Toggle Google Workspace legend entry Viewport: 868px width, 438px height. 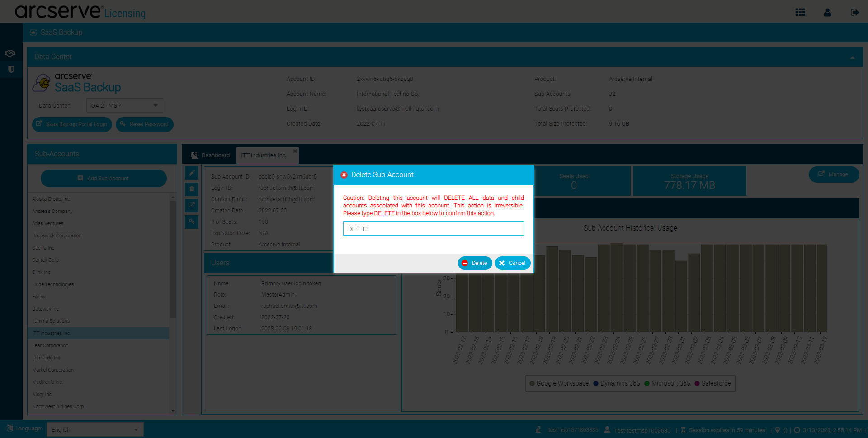pos(559,383)
